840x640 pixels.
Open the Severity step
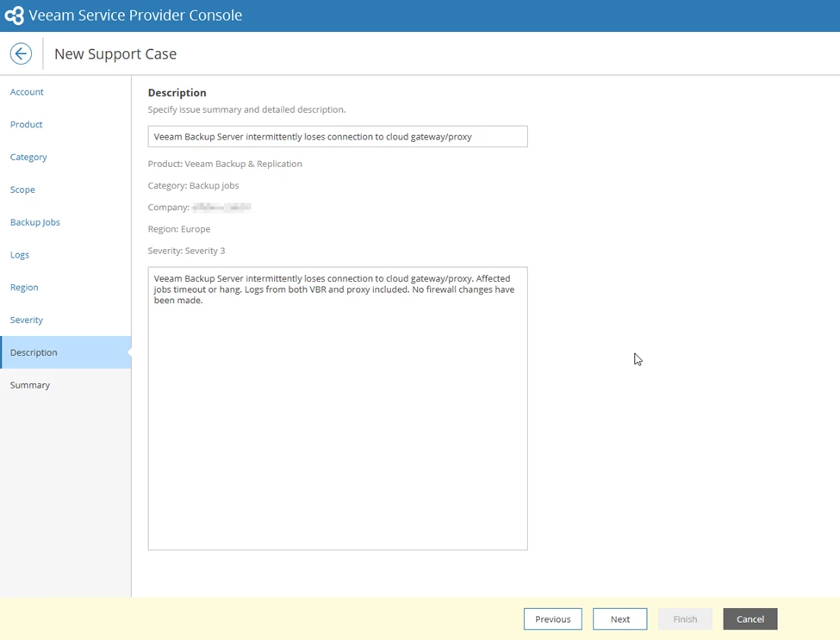(x=26, y=320)
